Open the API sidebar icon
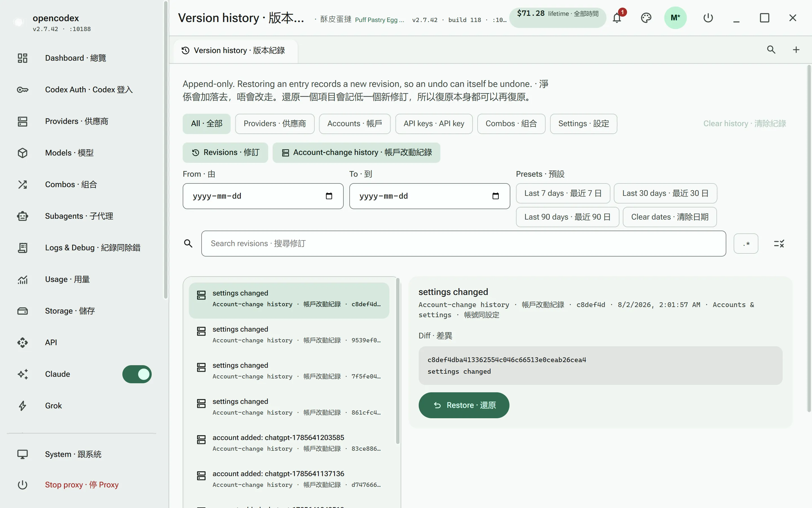 [x=23, y=342]
